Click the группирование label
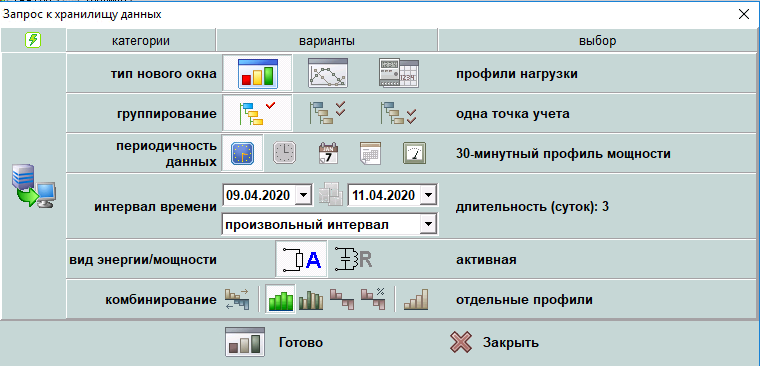Image resolution: width=760 pixels, height=366 pixels. click(x=167, y=114)
